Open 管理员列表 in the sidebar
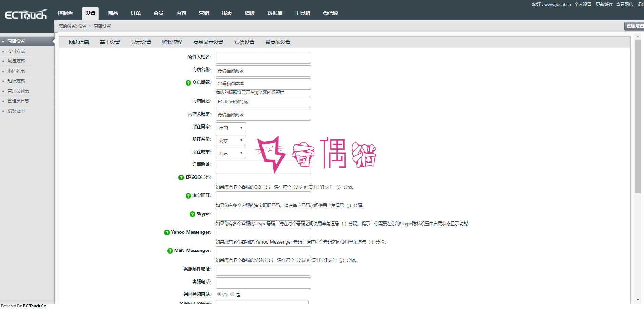 point(18,91)
